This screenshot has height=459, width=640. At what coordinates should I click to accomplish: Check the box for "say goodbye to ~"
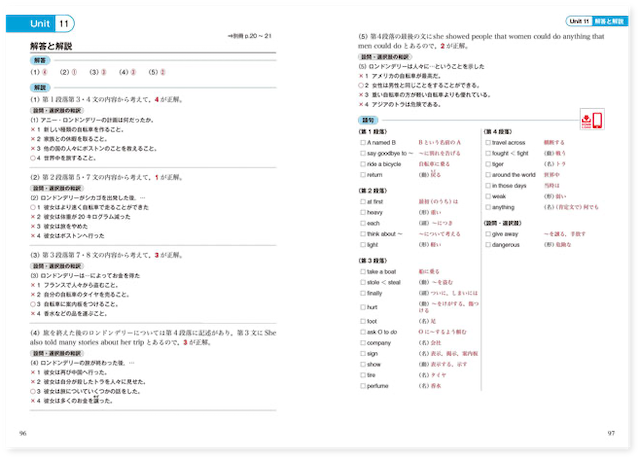tap(362, 153)
